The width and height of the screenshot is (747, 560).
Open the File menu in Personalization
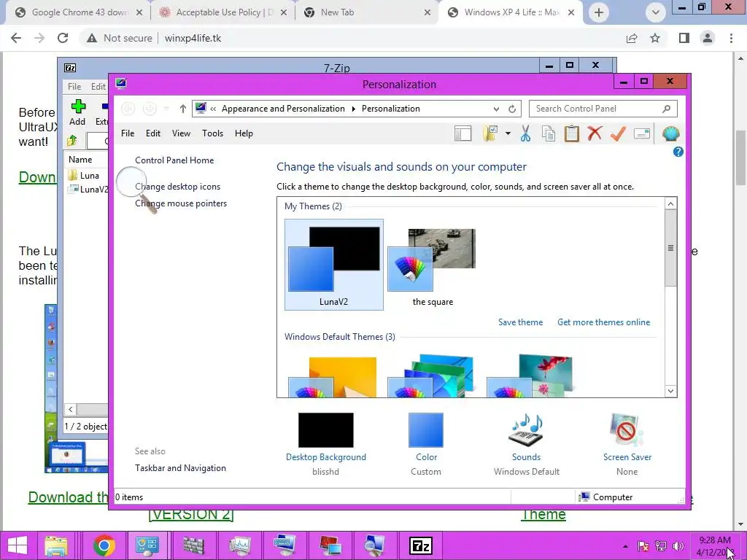click(128, 133)
